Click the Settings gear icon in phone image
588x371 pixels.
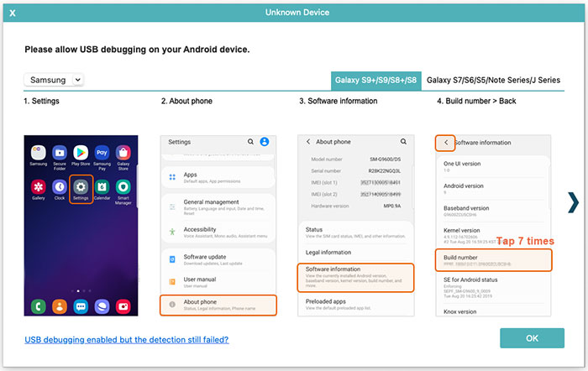coord(81,186)
